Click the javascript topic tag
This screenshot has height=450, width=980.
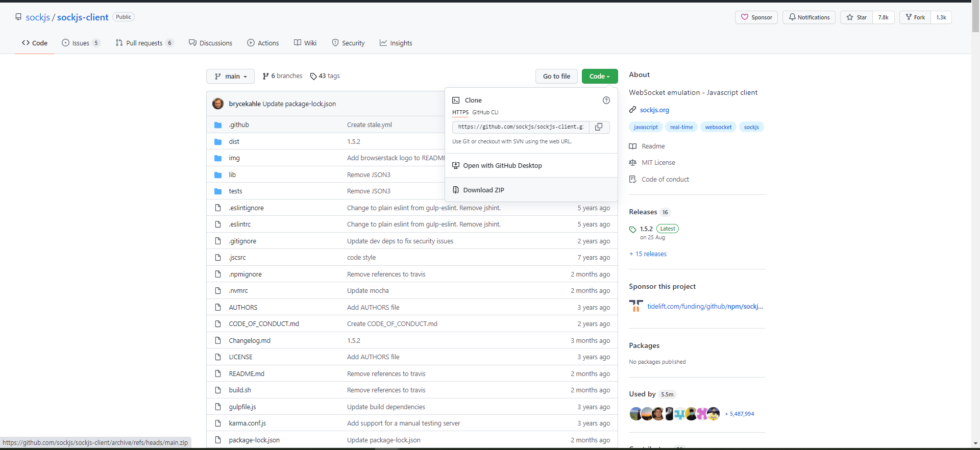tap(646, 127)
